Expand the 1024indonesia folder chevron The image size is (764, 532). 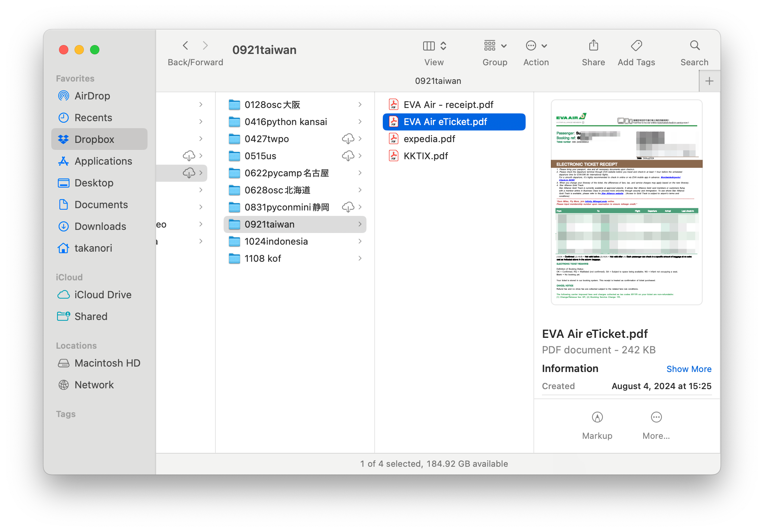360,241
